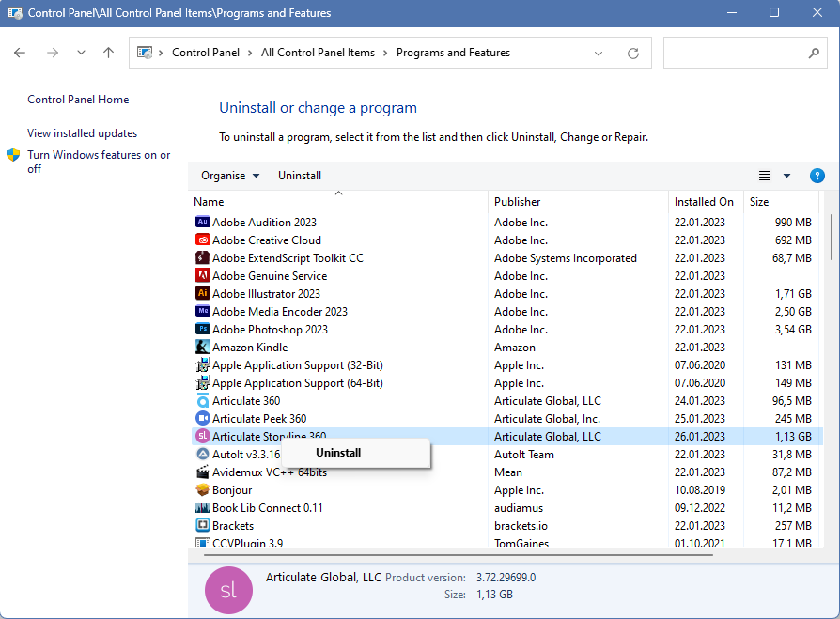Sort the list by Publisher column header
The width and height of the screenshot is (840, 619).
(x=518, y=202)
